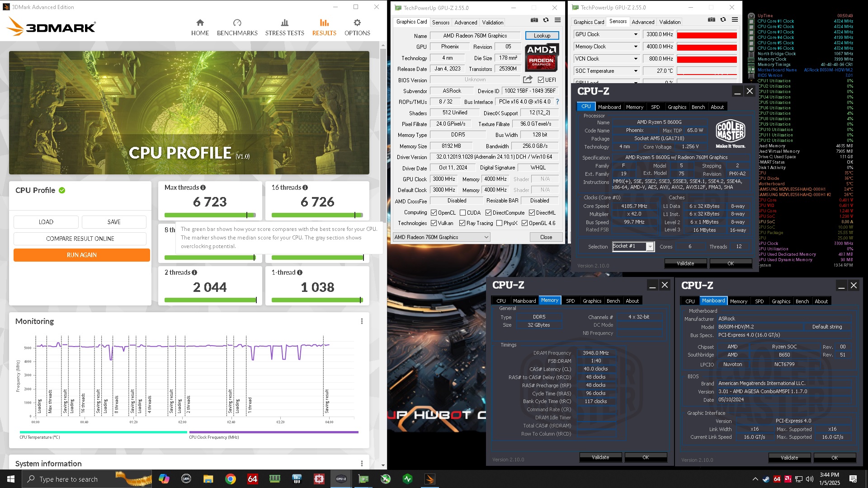
Task: Click info icon beside Max threads
Action: (x=203, y=188)
